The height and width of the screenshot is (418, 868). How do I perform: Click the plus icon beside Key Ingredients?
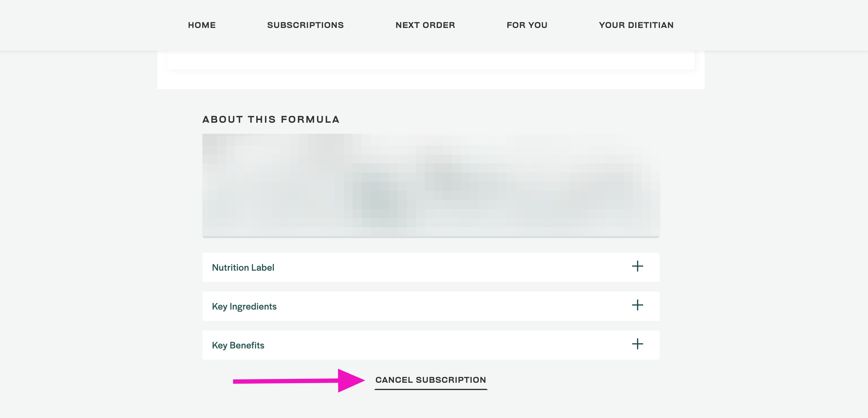coord(637,305)
